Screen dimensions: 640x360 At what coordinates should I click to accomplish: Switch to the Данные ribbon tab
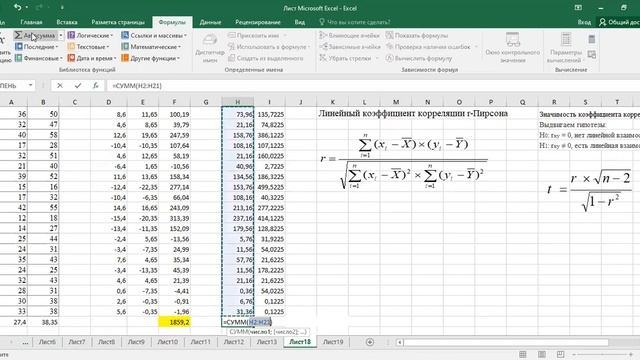210,22
